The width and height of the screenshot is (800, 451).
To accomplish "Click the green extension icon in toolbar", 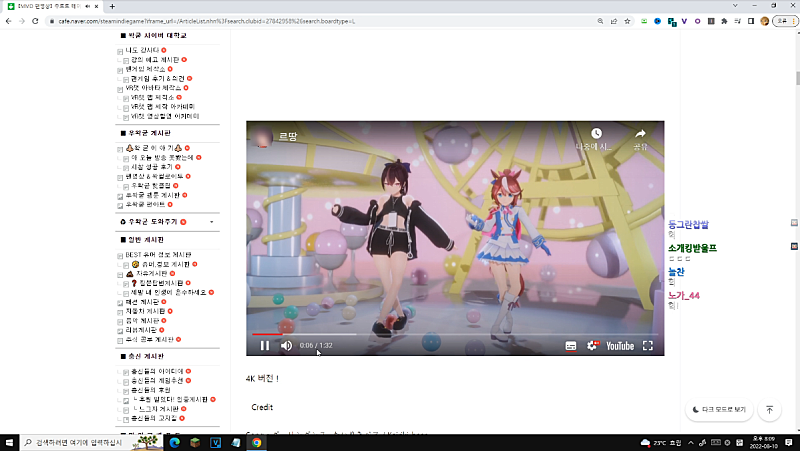I will [644, 21].
